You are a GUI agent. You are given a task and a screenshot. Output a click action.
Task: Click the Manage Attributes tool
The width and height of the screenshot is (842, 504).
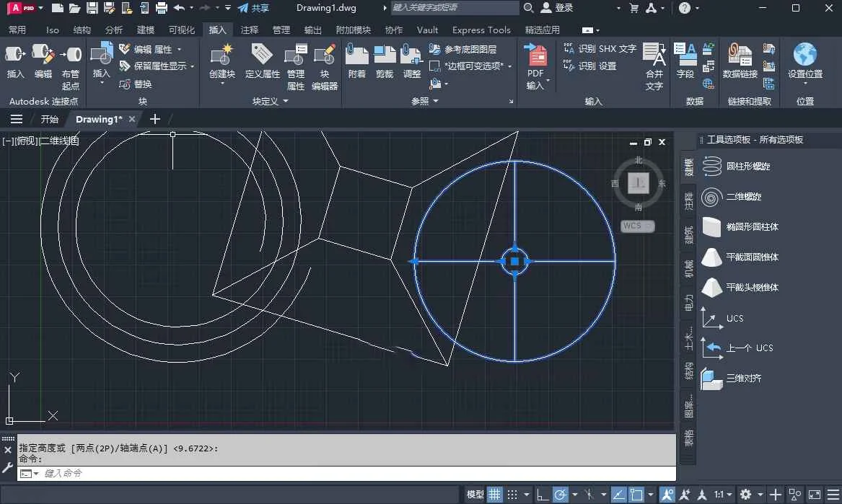coord(295,66)
